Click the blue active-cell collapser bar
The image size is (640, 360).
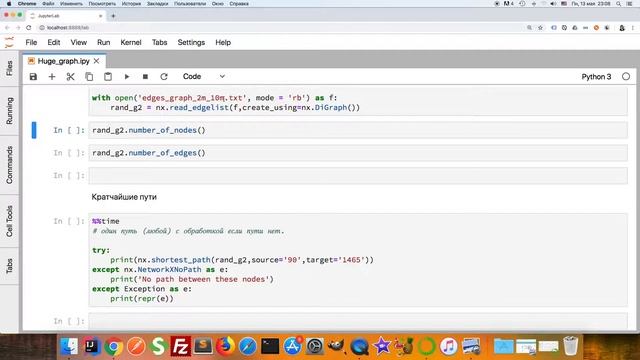34,130
